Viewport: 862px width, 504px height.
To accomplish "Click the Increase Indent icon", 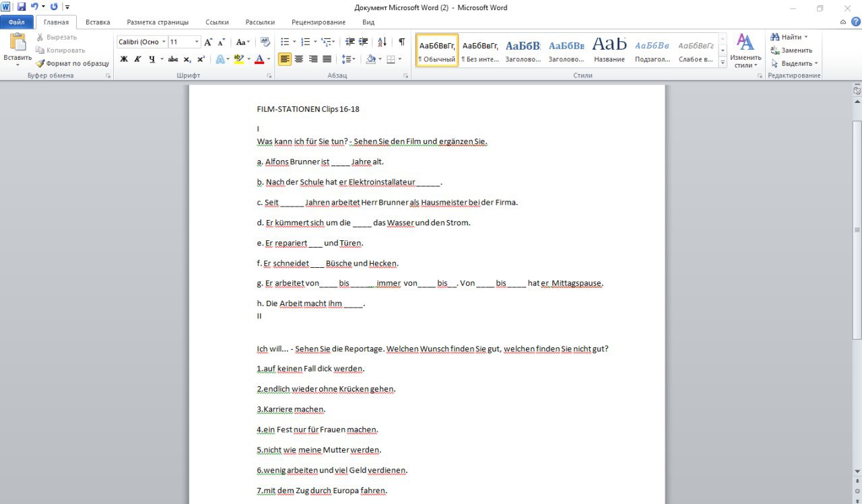I will pos(364,42).
